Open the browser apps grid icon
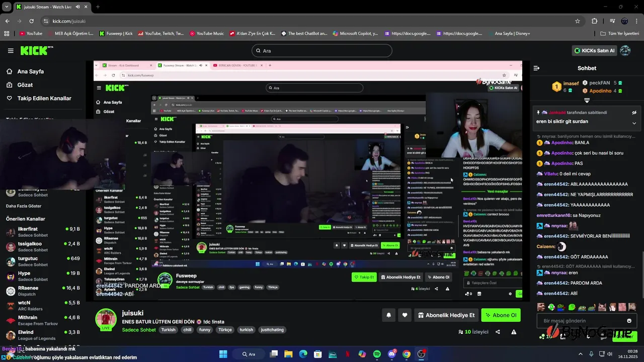The height and width of the screenshot is (362, 644). tap(7, 34)
